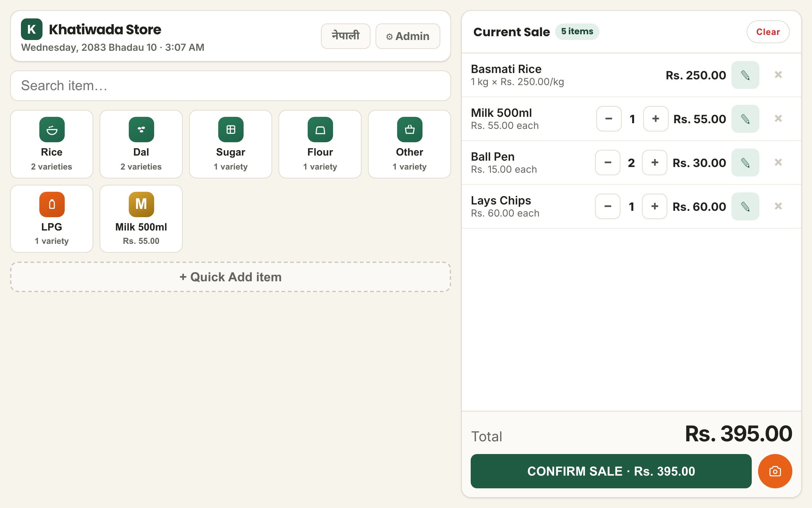Open the Flour category tile
The width and height of the screenshot is (812, 508).
pos(320,144)
